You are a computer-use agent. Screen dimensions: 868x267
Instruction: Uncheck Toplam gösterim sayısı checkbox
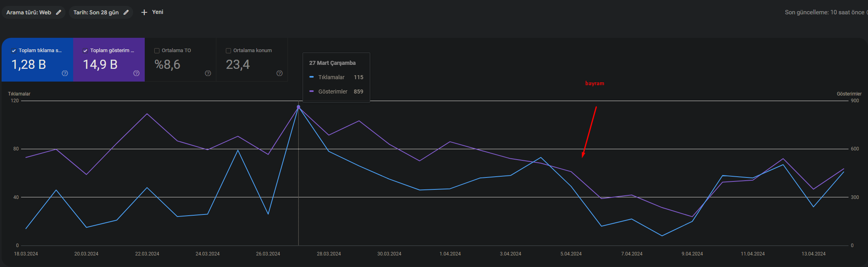[x=85, y=51]
